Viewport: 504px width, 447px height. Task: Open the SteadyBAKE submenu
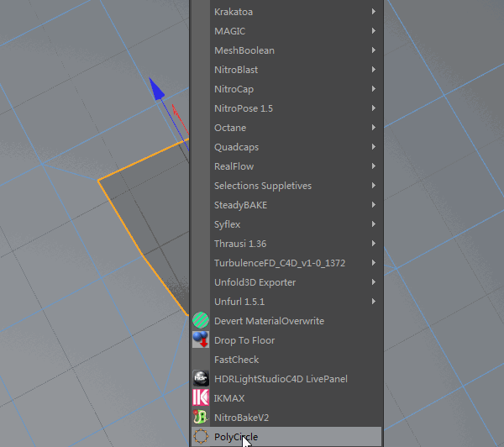pyautogui.click(x=240, y=205)
